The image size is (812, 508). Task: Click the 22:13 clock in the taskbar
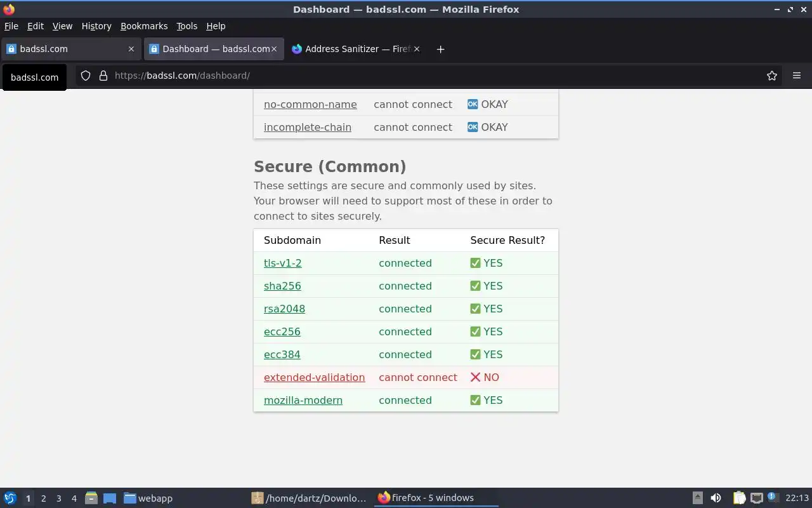tap(797, 498)
